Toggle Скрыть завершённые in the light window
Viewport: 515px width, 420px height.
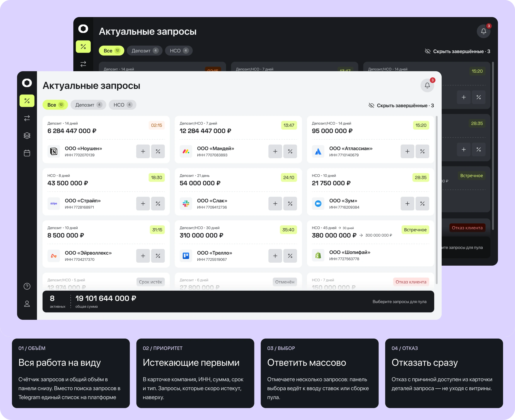coord(401,106)
